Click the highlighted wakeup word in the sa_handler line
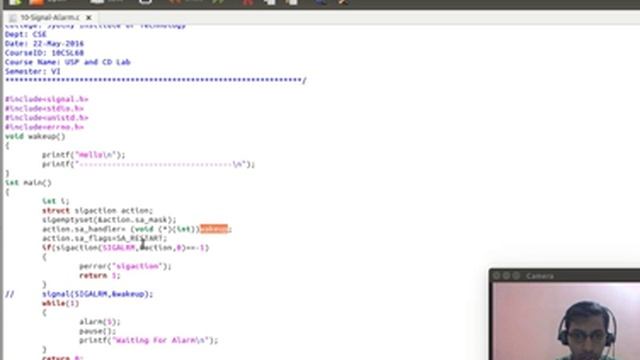The height and width of the screenshot is (360, 640). coord(214,229)
